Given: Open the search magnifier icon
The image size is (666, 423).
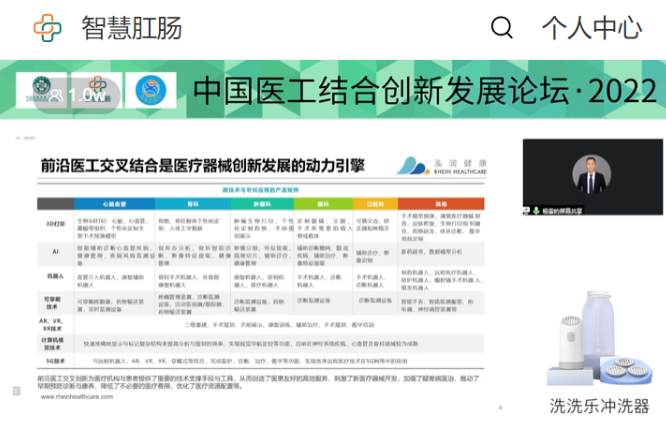Looking at the screenshot, I should coord(502,27).
